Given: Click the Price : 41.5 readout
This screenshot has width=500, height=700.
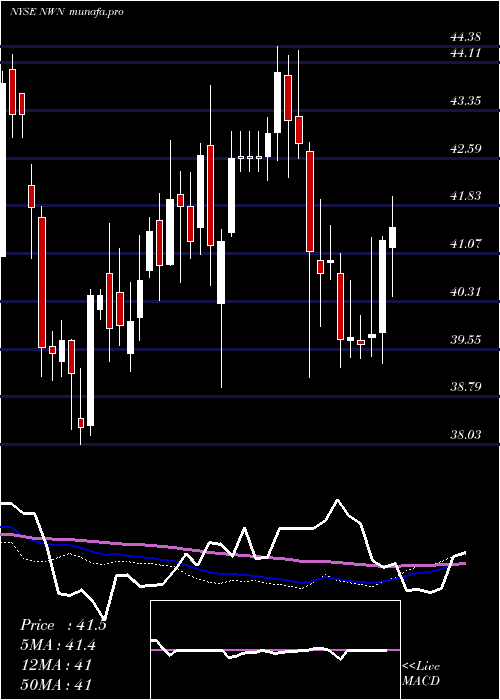Looking at the screenshot, I should [x=63, y=625].
